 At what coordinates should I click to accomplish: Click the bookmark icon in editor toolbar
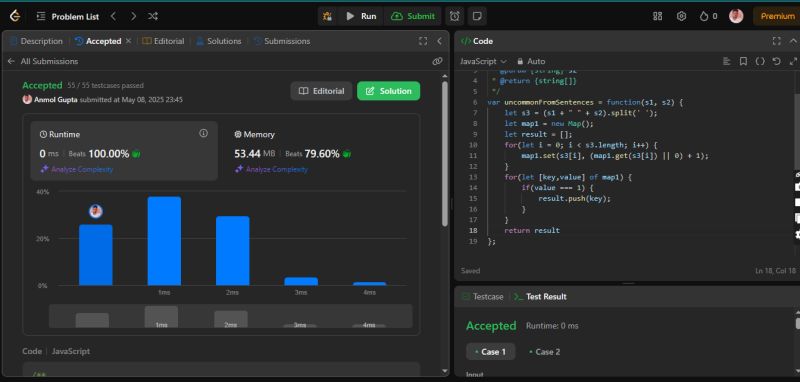(x=743, y=61)
